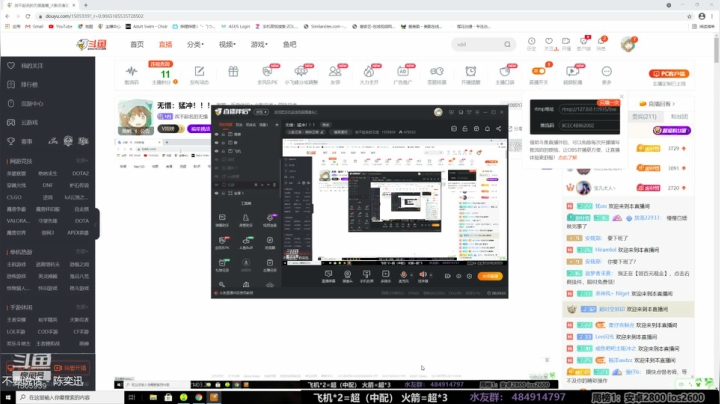Image resolution: width=720 pixels, height=404 pixels.
Task: Toggle the 直播开关 switch in streamer toolbar
Action: point(539,71)
